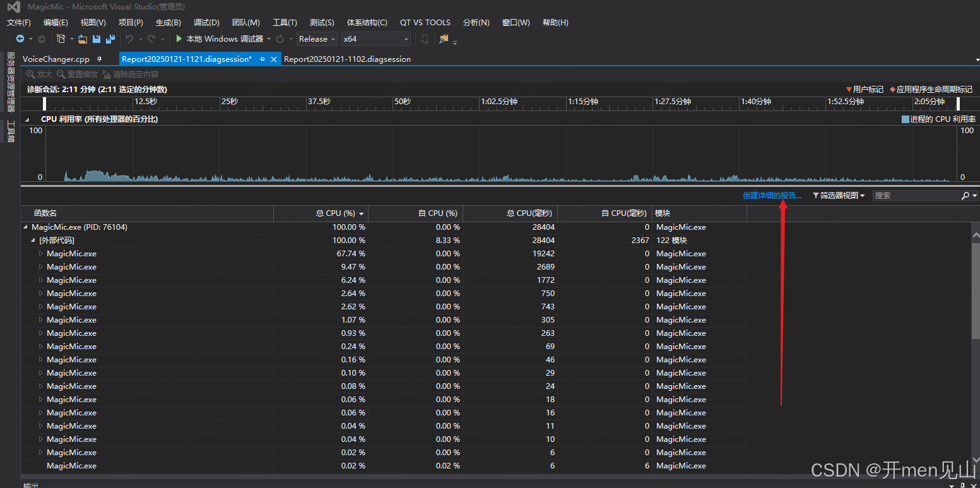Click the timeline left selection handle
This screenshot has width=980, height=488.
coord(45,104)
